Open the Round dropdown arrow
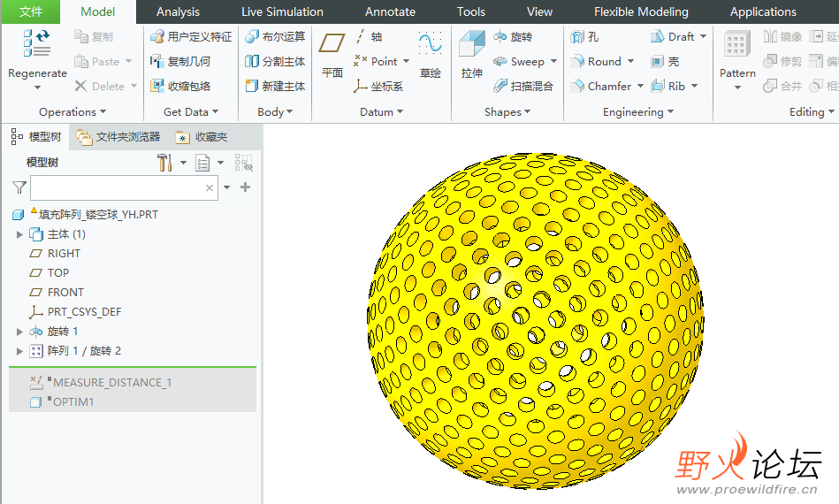The height and width of the screenshot is (504, 839). pyautogui.click(x=630, y=62)
